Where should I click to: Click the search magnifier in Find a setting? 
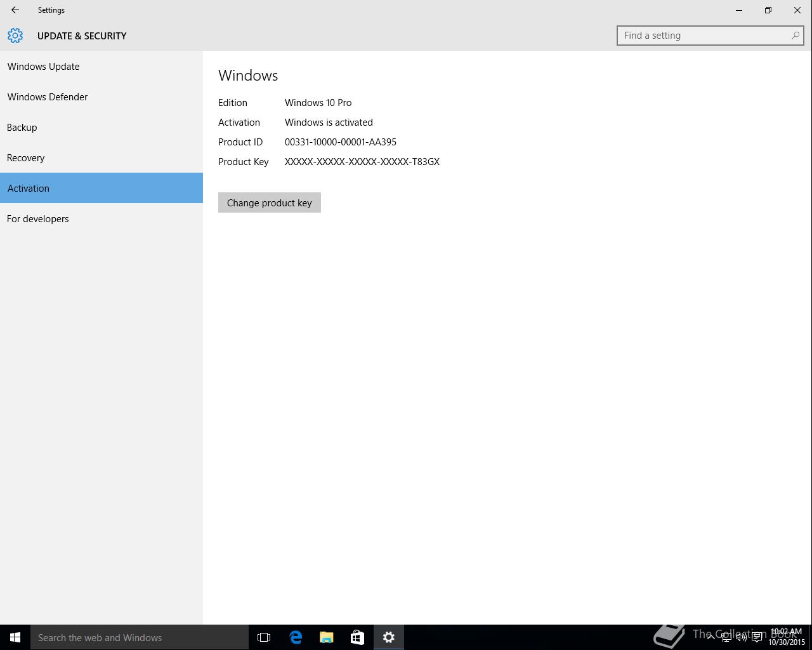pos(795,36)
